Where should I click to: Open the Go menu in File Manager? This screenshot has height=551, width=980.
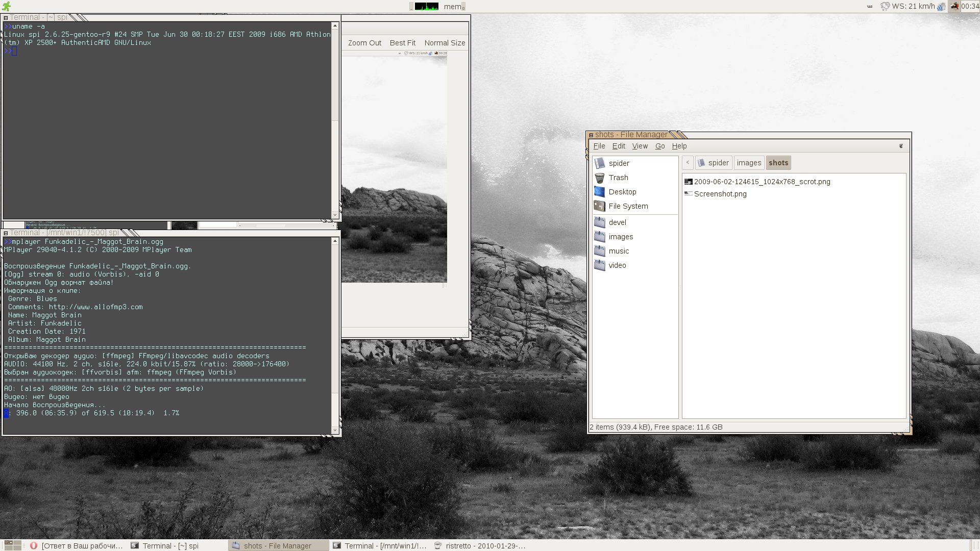pyautogui.click(x=660, y=146)
